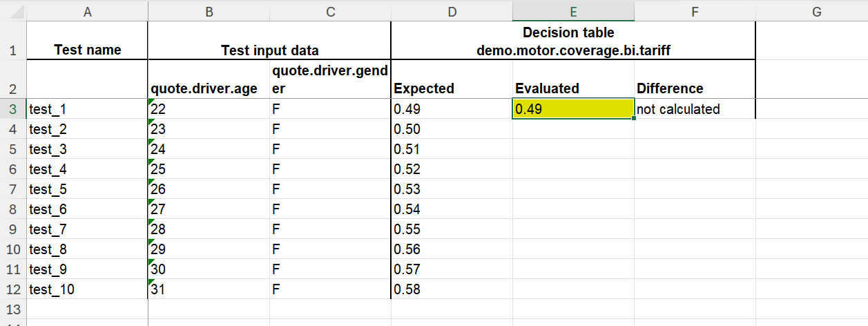The image size is (868, 326).
Task: Select column E header
Action: pos(573,10)
